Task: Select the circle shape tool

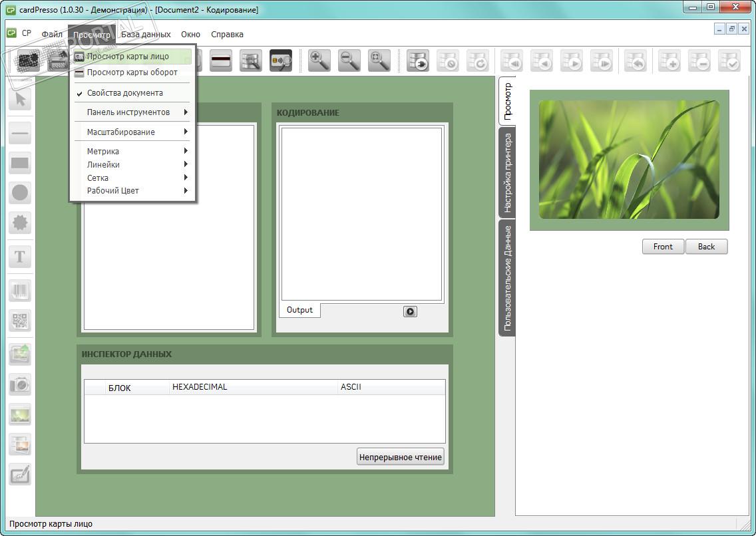Action: (x=20, y=193)
